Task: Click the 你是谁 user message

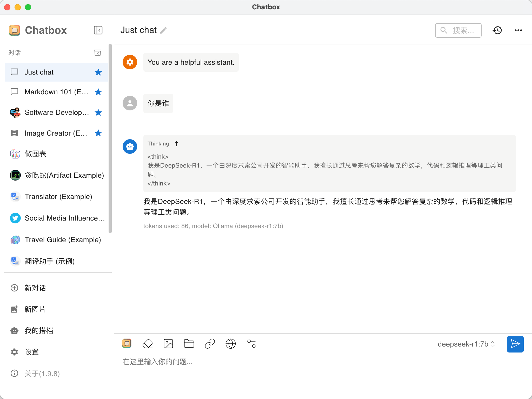Action: (x=158, y=103)
